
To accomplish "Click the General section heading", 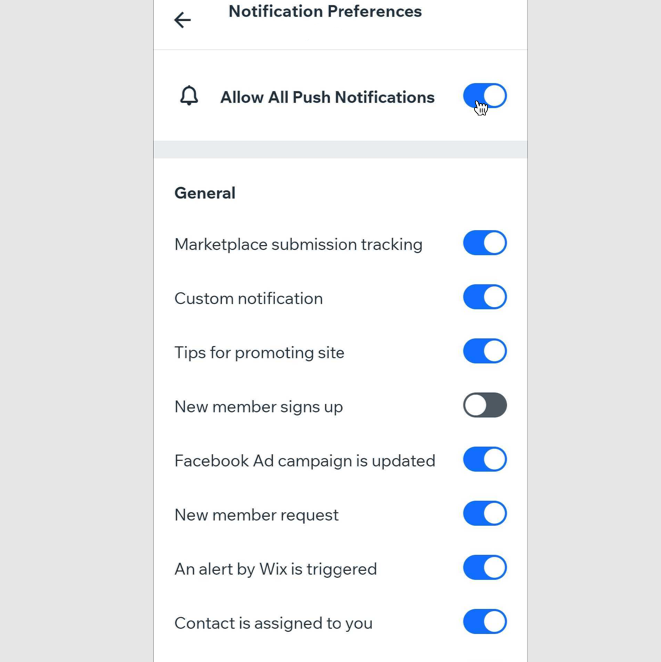I will [x=205, y=193].
